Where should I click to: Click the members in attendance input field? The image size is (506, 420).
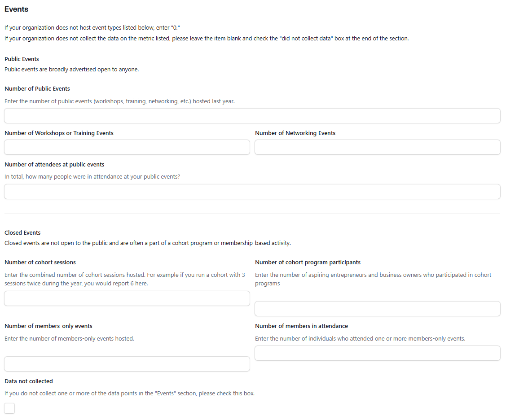pos(377,353)
